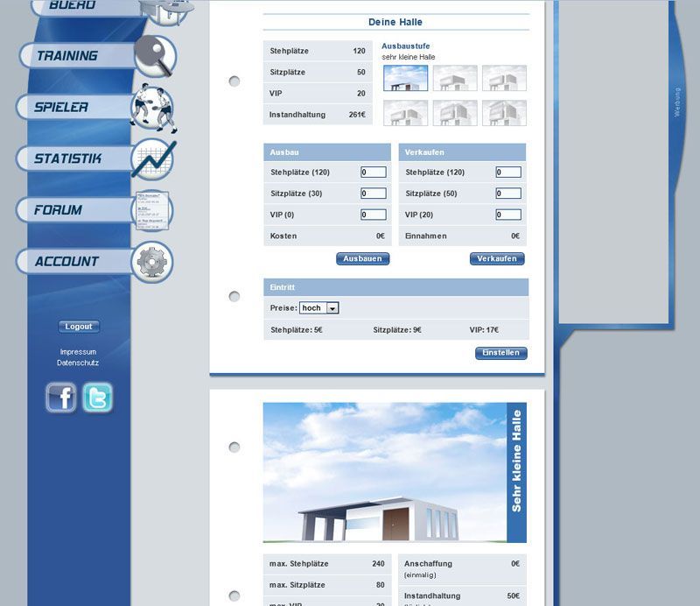Click the max. Stehplätze 240 row

pos(326,564)
